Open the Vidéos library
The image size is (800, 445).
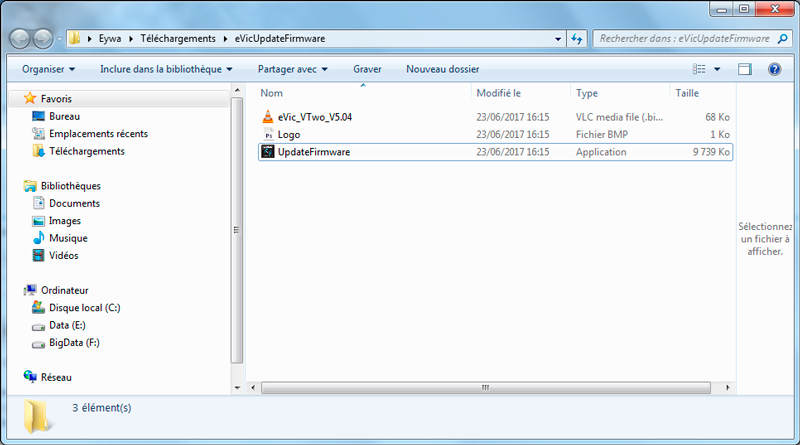(64, 255)
